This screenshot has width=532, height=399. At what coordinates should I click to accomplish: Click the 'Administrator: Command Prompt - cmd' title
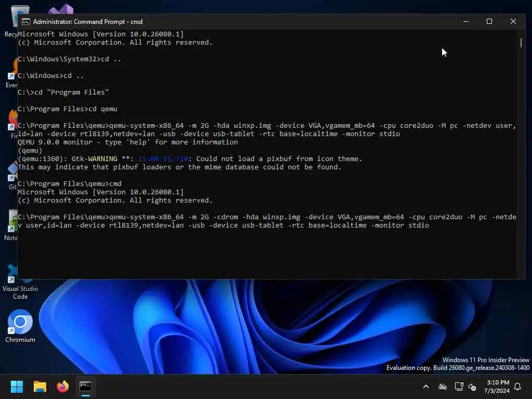(88, 22)
